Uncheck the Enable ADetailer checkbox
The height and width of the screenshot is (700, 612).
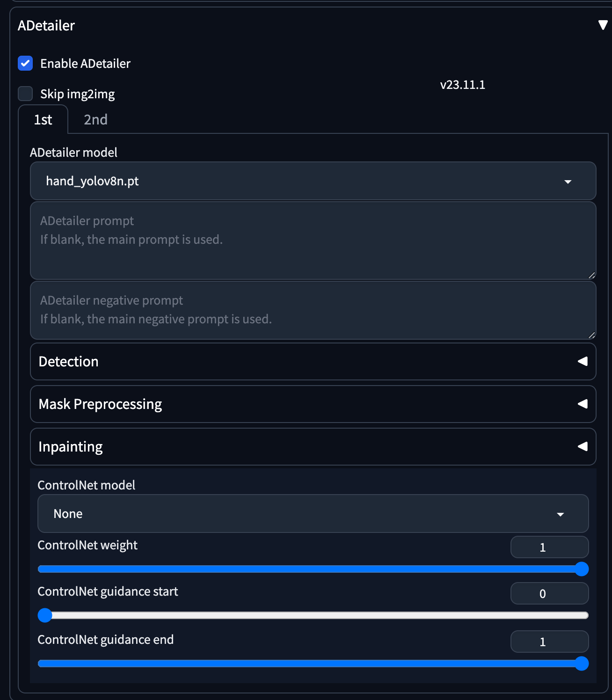(25, 63)
